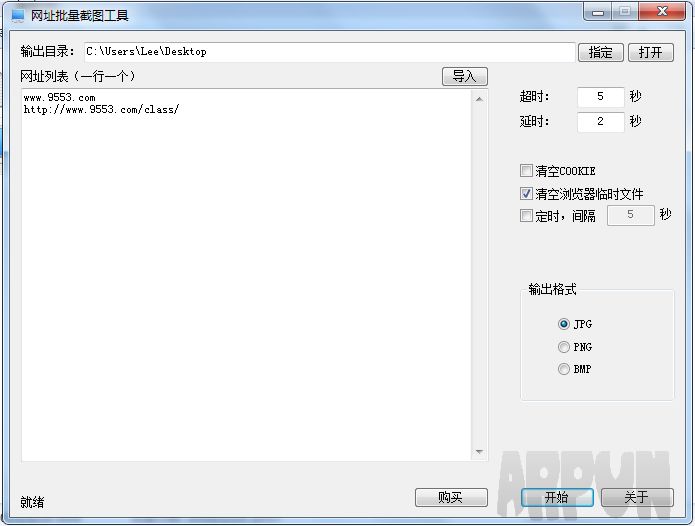695x526 pixels.
Task: Click the 超时 seconds input field
Action: tap(601, 97)
